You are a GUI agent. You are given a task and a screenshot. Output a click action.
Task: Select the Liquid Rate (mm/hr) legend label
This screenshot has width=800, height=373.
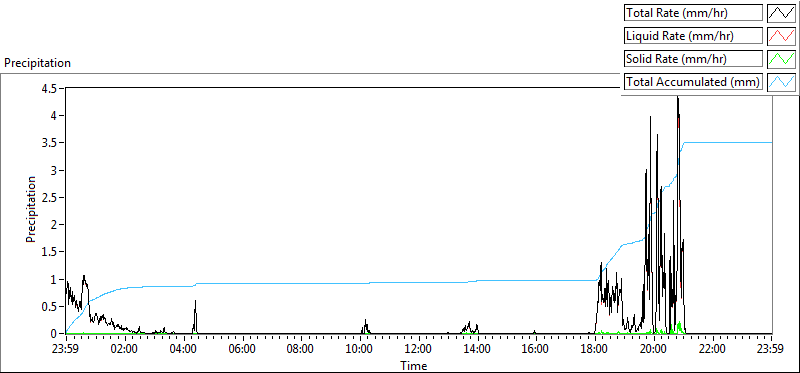[693, 36]
